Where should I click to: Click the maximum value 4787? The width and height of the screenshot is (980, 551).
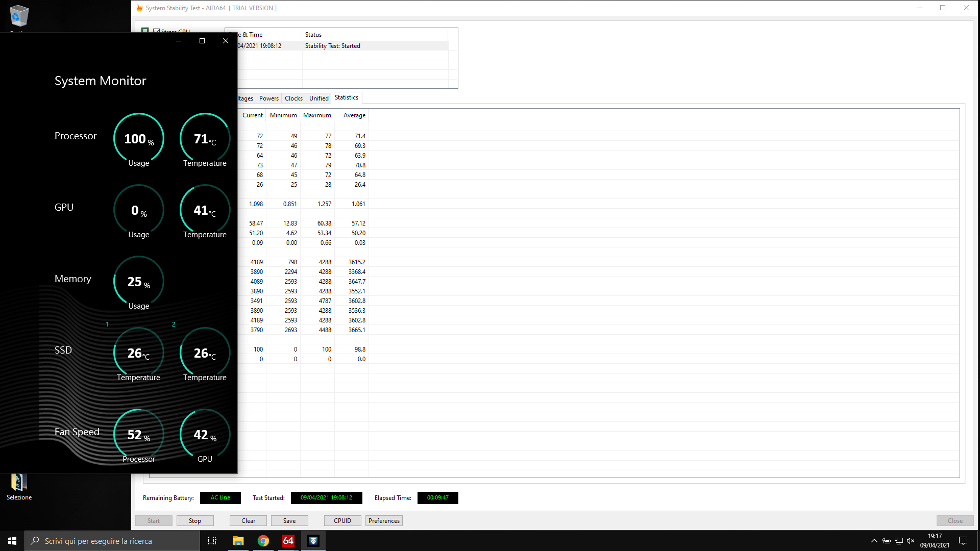[325, 301]
